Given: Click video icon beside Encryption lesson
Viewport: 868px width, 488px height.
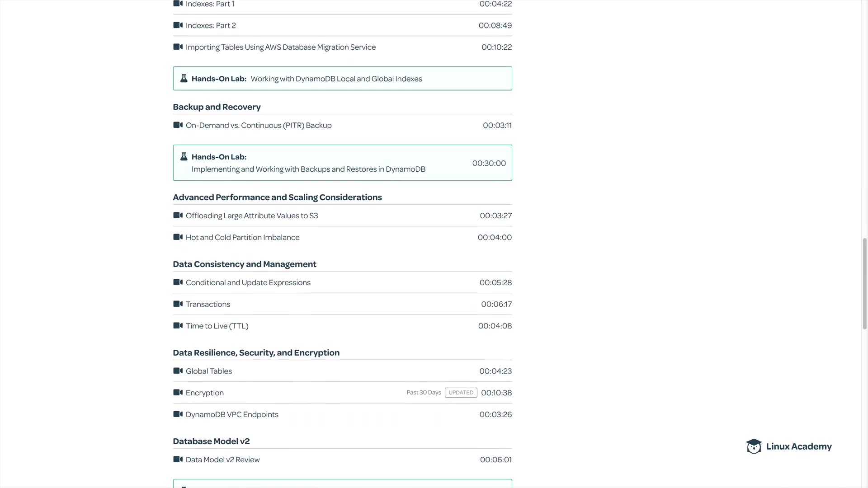Looking at the screenshot, I should click(178, 393).
